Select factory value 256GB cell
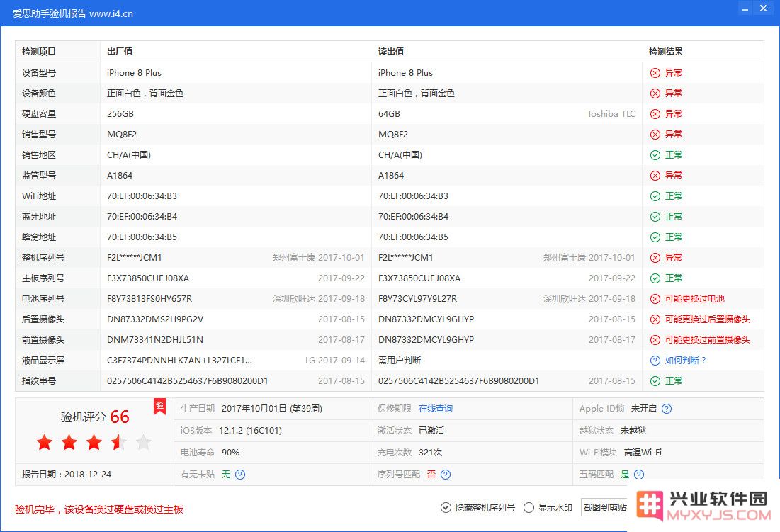The height and width of the screenshot is (532, 780). [120, 114]
